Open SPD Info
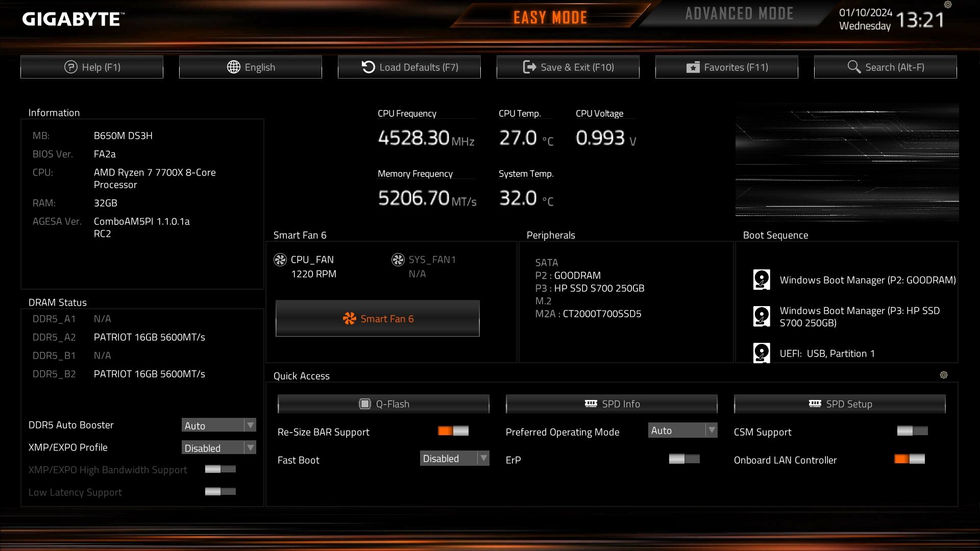 (x=611, y=404)
